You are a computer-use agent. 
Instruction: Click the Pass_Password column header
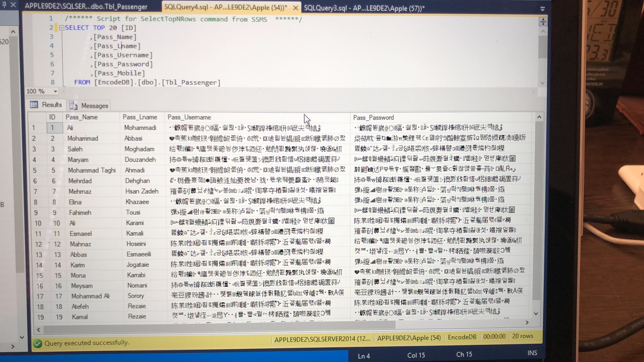[x=373, y=117]
